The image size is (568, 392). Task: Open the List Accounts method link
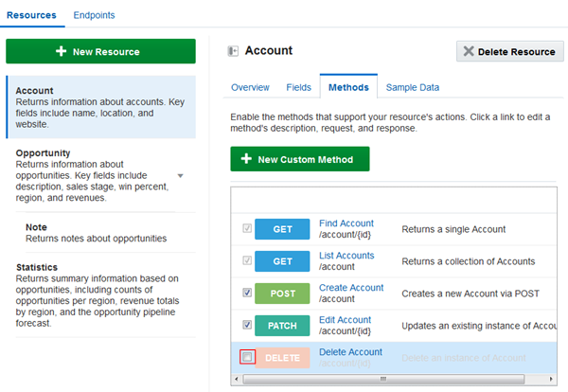(x=346, y=256)
